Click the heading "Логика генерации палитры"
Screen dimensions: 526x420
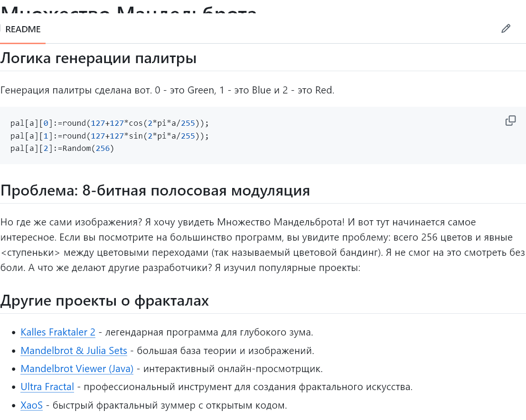98,58
